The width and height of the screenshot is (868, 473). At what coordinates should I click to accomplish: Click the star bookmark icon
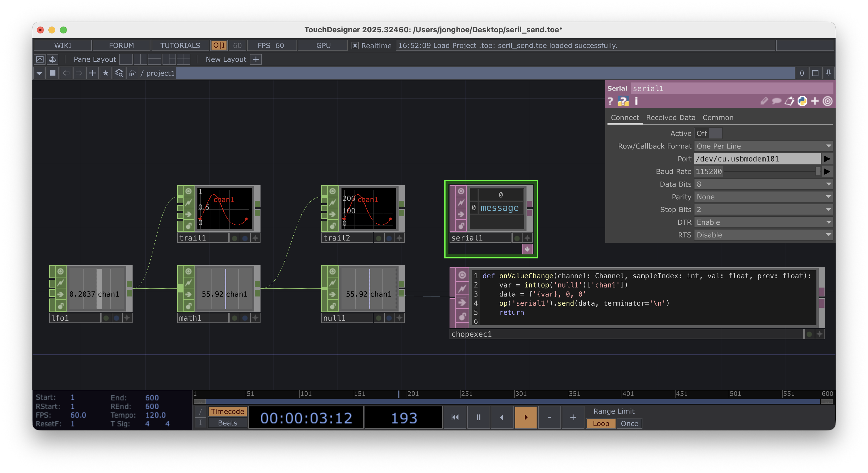pos(106,73)
